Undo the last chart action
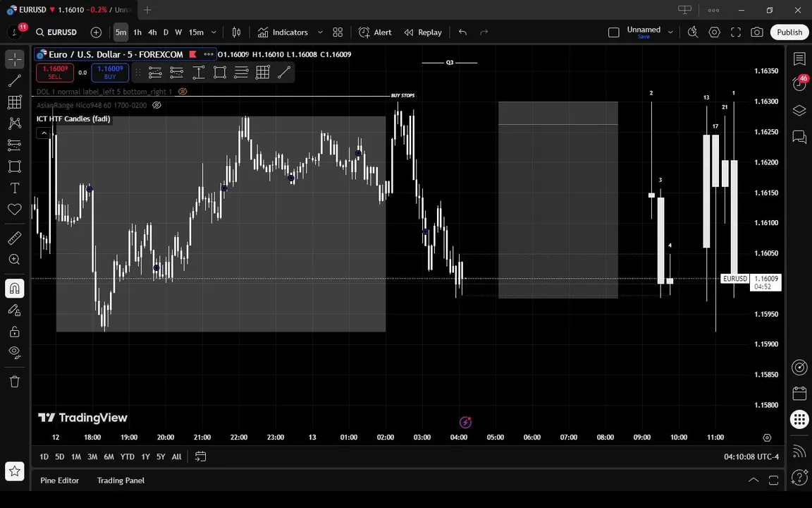 tap(462, 32)
